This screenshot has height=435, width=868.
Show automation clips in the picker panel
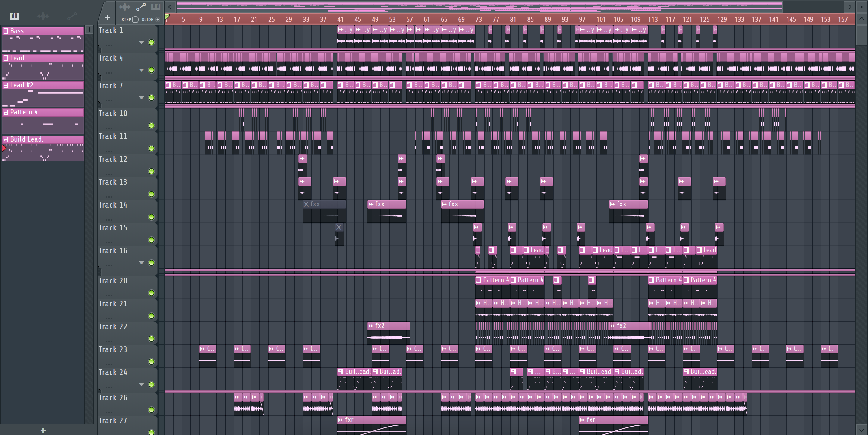click(x=72, y=16)
